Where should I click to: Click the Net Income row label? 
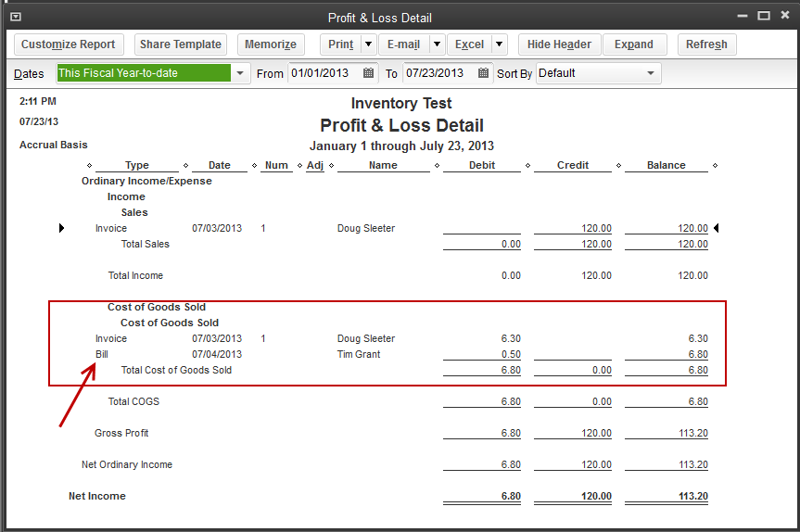pos(97,496)
